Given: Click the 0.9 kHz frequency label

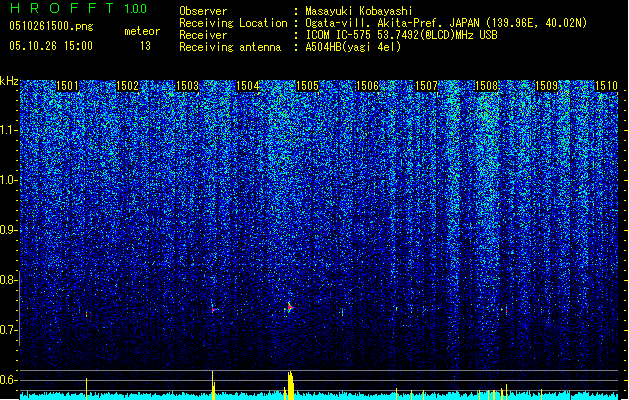Looking at the screenshot, I should pyautogui.click(x=7, y=230).
